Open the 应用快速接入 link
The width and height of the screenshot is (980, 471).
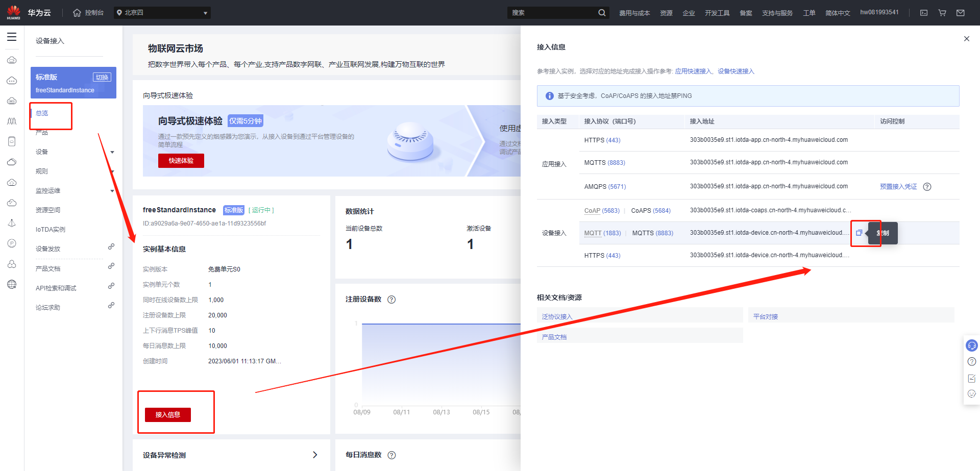(x=693, y=71)
